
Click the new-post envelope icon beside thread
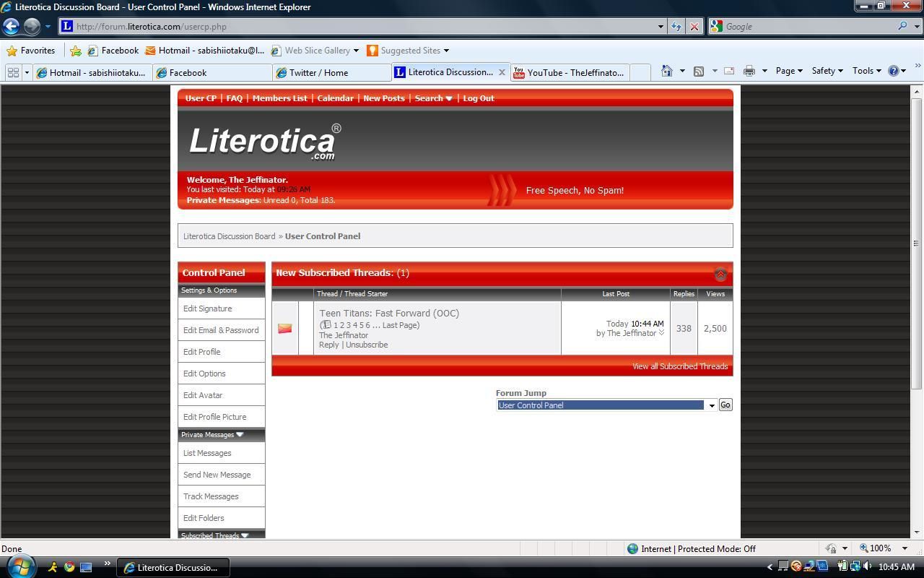[285, 329]
